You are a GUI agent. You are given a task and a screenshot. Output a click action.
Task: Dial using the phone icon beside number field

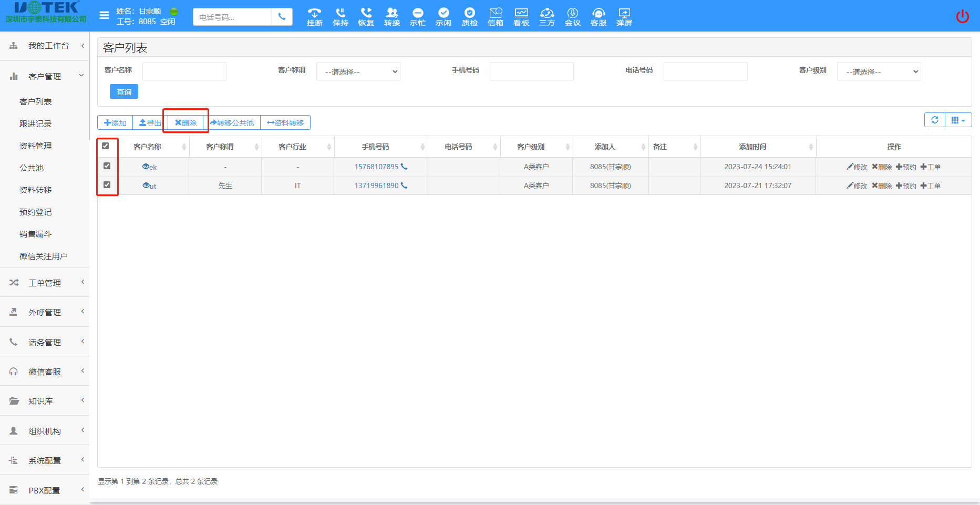click(282, 17)
